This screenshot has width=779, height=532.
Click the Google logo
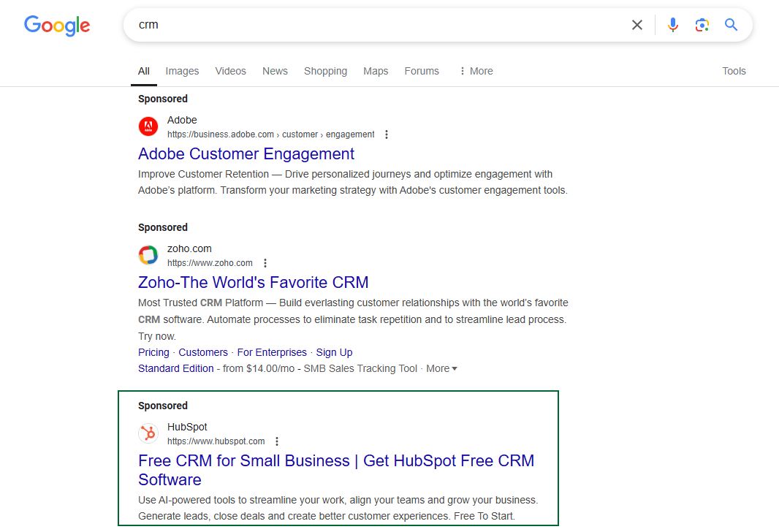pos(57,26)
